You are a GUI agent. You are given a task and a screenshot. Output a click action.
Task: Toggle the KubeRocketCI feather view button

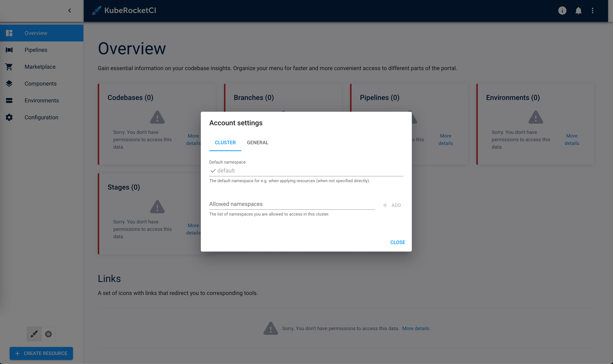click(34, 334)
